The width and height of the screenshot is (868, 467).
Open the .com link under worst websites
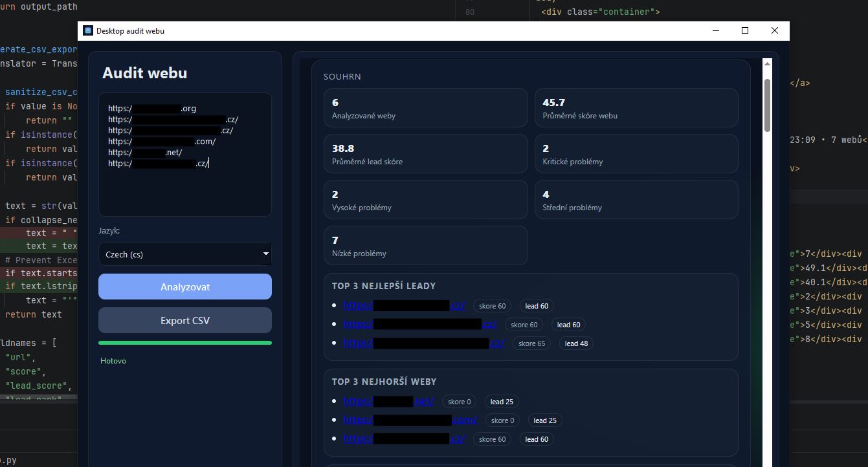coord(410,420)
